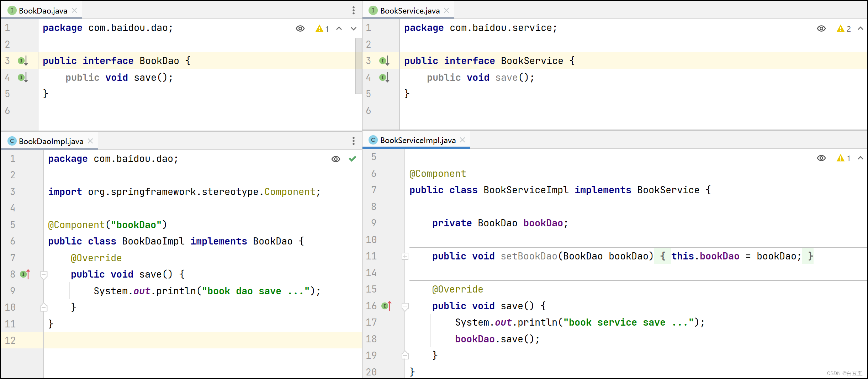The image size is (868, 379).
Task: Click the vertical scrollbar in BookDao.java editor
Action: 358,66
